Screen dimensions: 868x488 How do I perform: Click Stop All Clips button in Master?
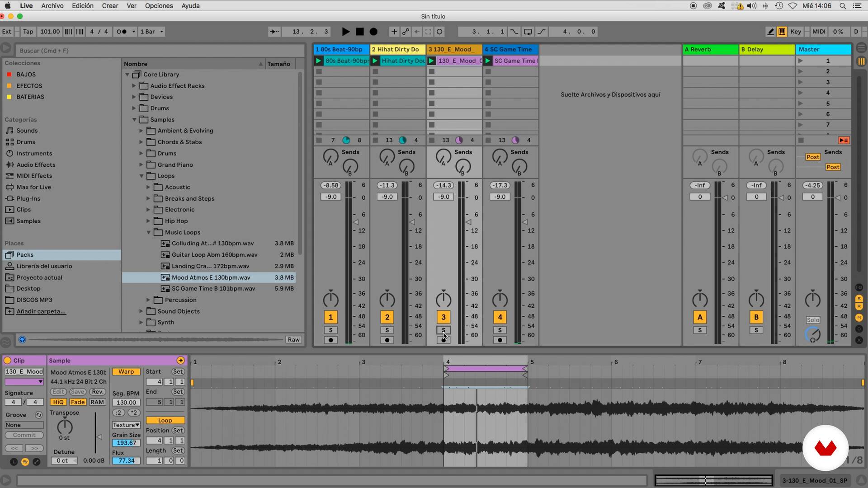click(801, 141)
